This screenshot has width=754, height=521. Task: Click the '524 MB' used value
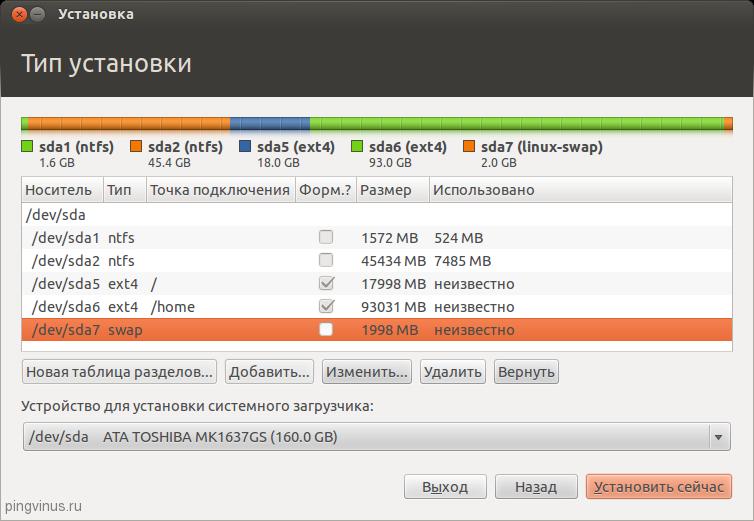pos(459,238)
